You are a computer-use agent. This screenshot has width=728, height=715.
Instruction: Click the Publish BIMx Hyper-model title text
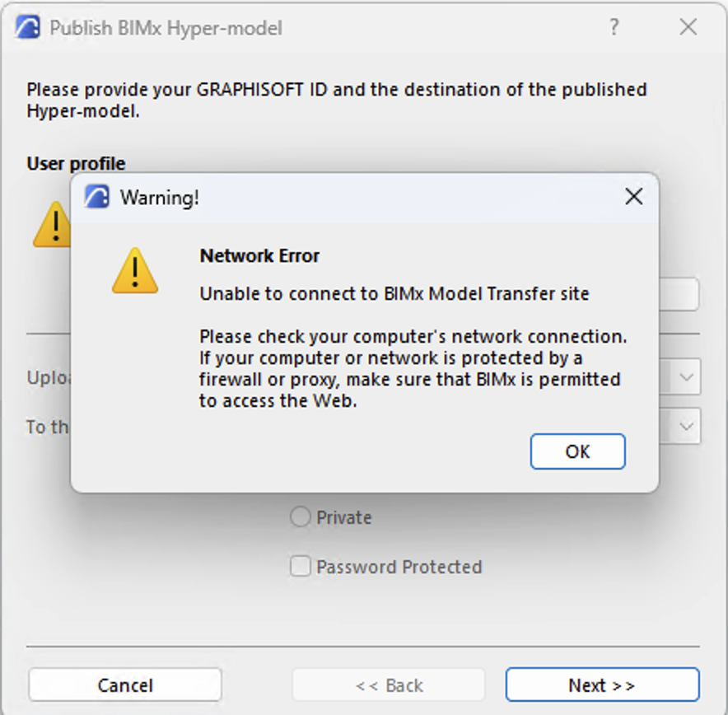[166, 28]
